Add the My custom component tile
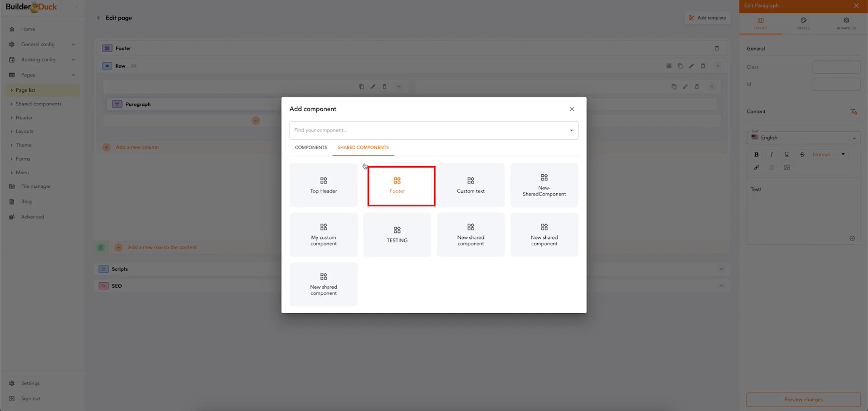 pyautogui.click(x=323, y=235)
